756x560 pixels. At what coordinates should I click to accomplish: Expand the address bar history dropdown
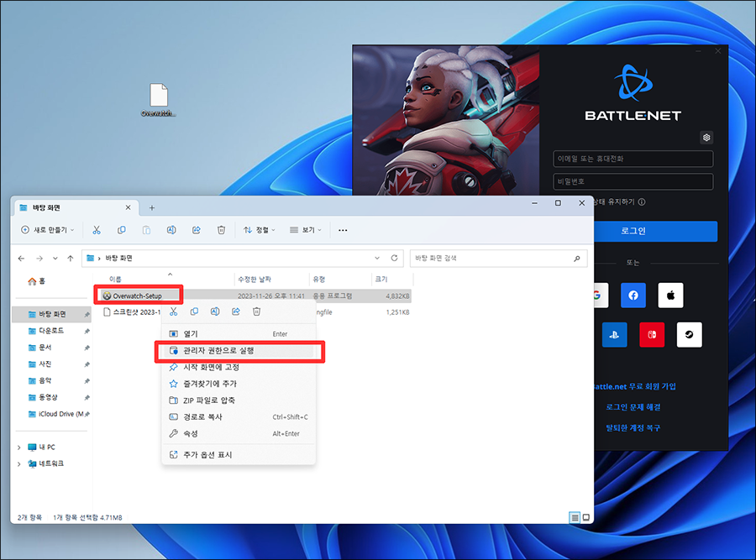pos(377,259)
